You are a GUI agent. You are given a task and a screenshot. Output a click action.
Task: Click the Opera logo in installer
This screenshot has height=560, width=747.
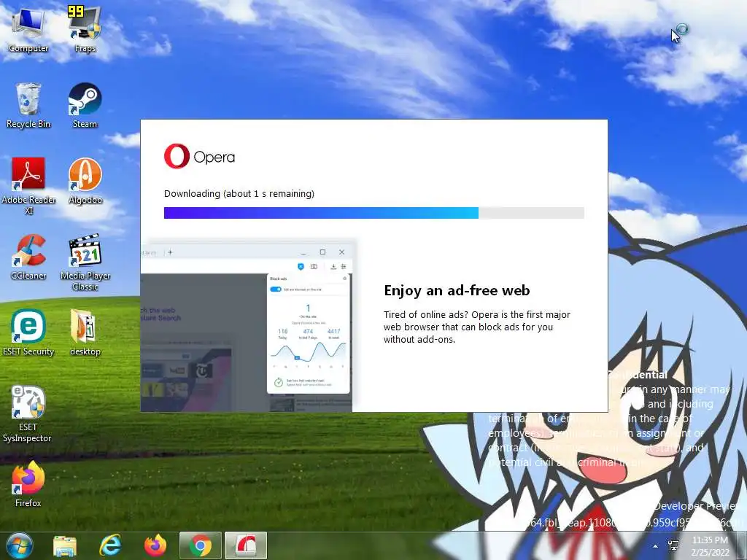click(199, 156)
